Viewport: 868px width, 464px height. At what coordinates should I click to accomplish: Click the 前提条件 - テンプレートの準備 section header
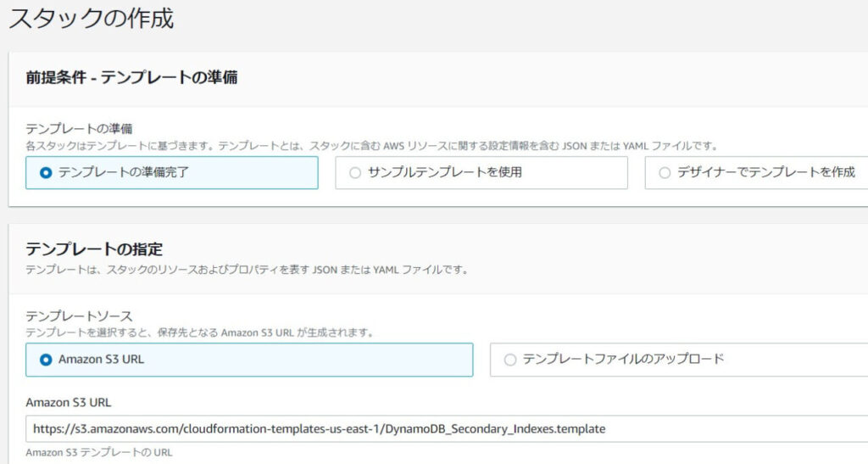tap(131, 77)
